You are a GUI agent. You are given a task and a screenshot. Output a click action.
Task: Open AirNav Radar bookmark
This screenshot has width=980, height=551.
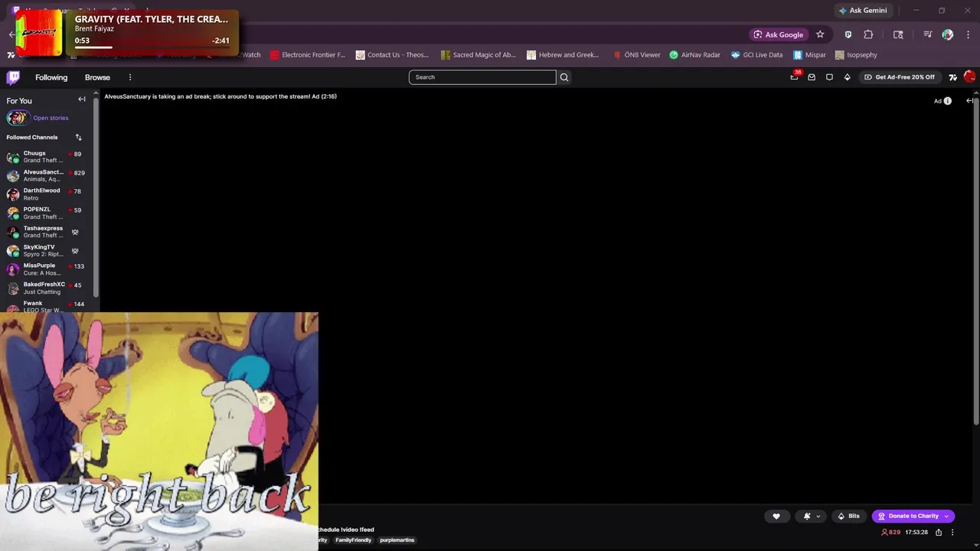pos(694,55)
